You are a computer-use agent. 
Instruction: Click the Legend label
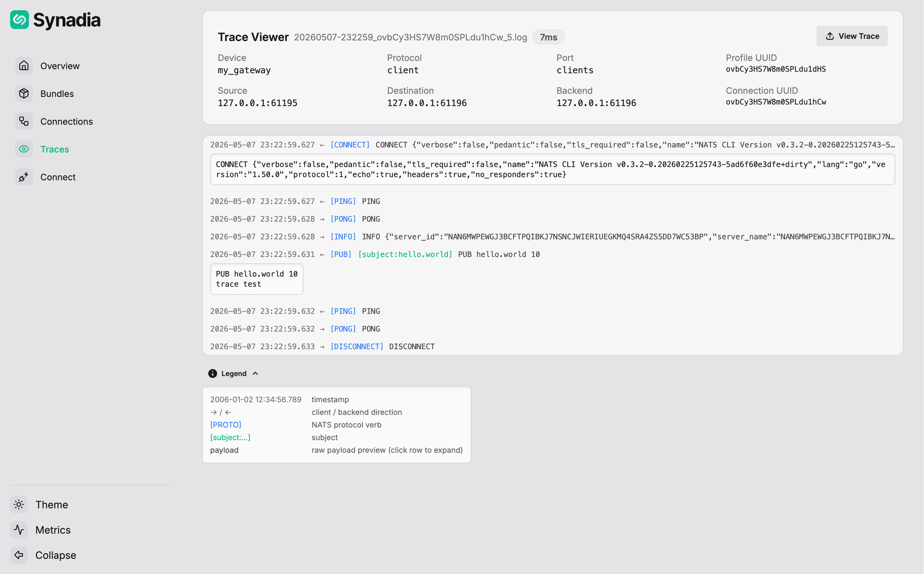[234, 374]
